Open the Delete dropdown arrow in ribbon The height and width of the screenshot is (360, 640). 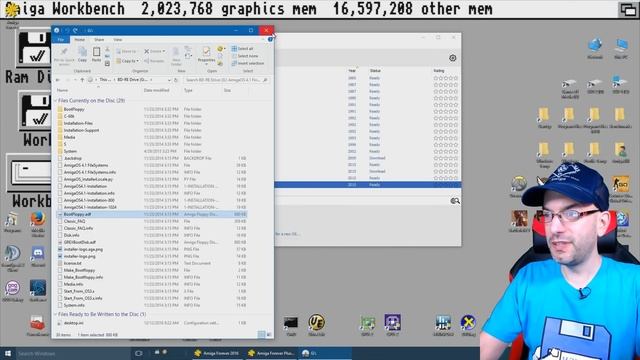(x=164, y=51)
